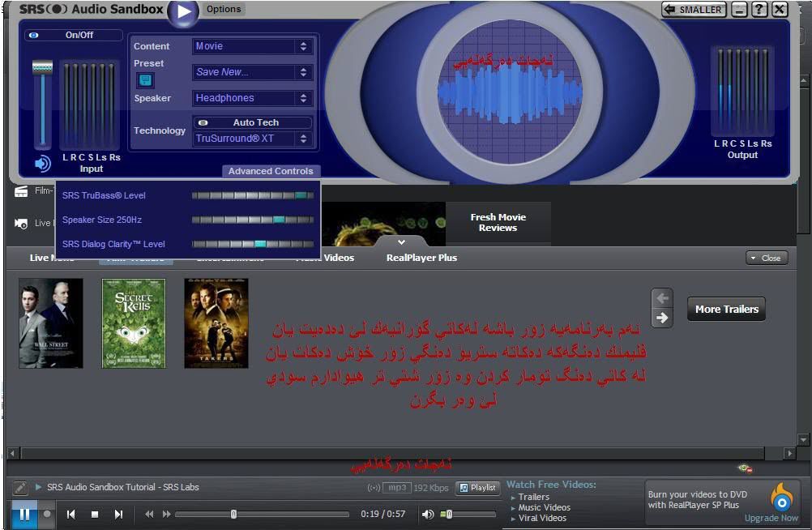
Task: Click the mp3 format indicator
Action: pyautogui.click(x=397, y=488)
